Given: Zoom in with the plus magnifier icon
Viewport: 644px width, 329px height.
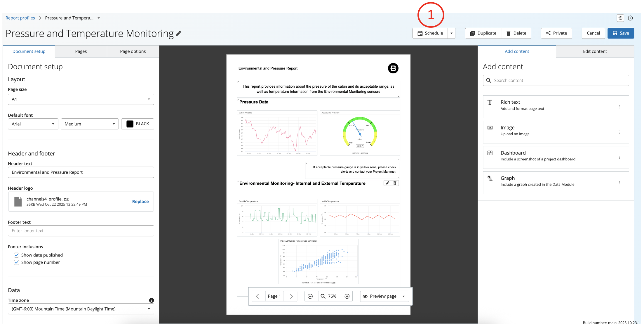Looking at the screenshot, I should pyautogui.click(x=347, y=296).
